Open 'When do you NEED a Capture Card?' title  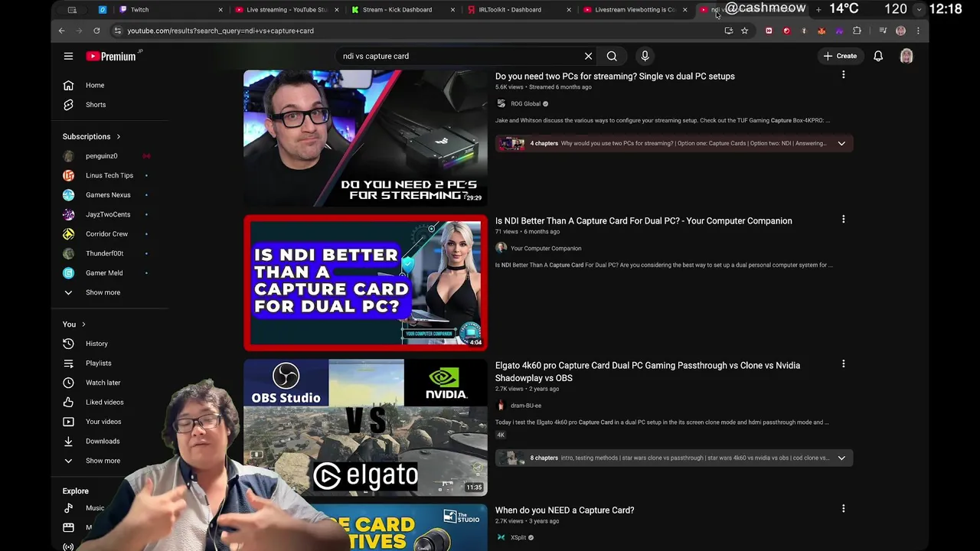[x=565, y=510]
